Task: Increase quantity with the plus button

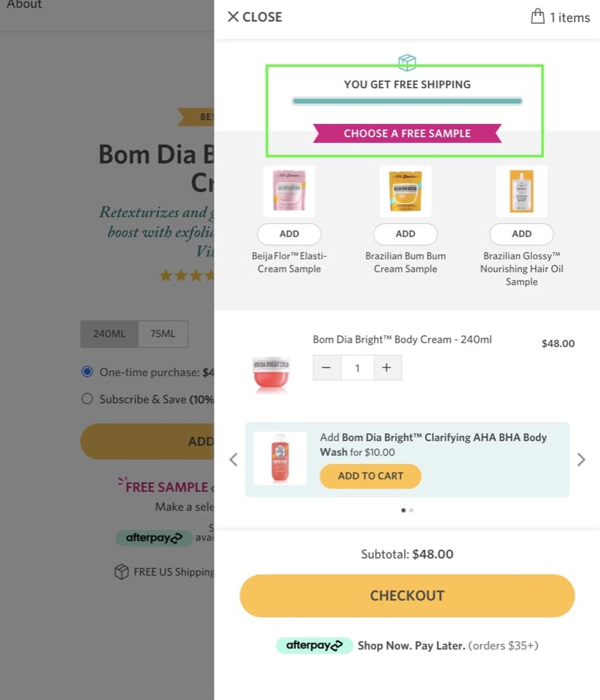Action: tap(387, 368)
